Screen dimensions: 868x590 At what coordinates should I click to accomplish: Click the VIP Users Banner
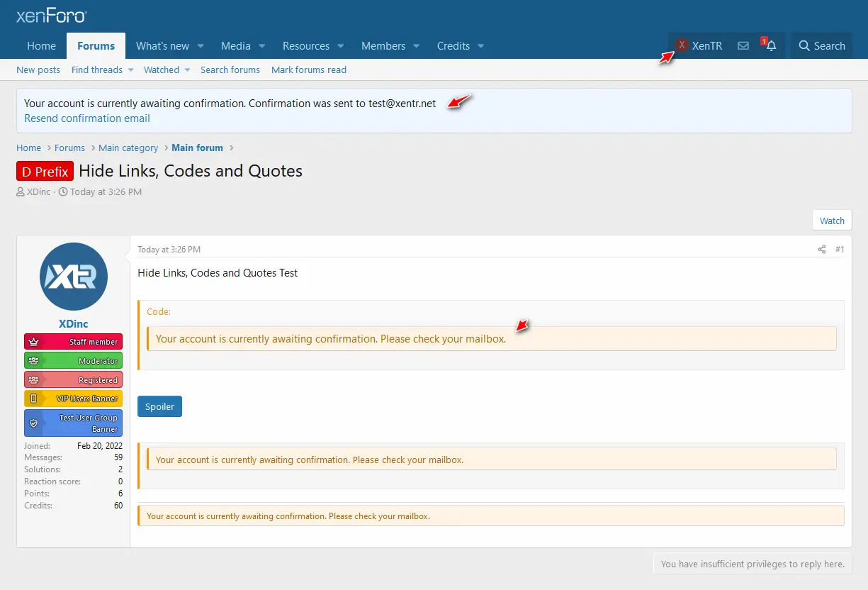click(x=73, y=399)
